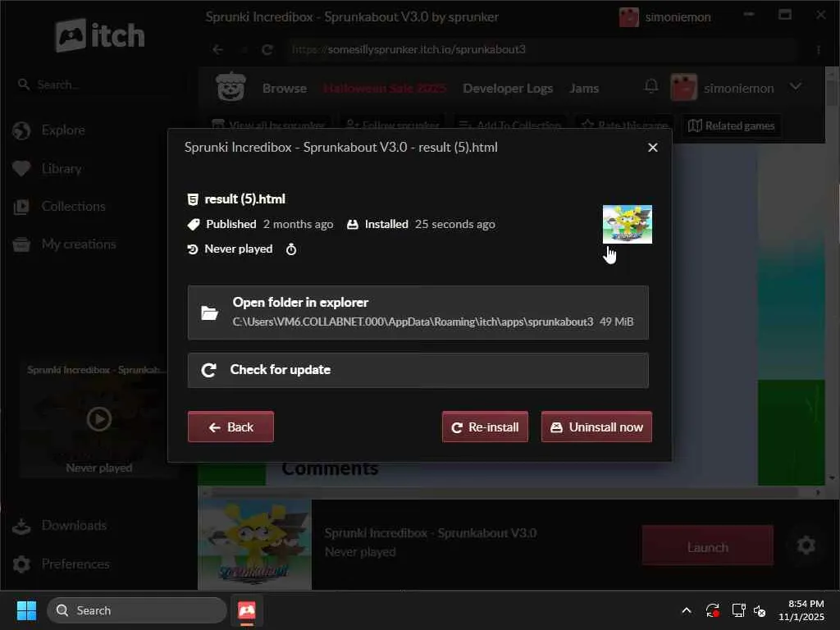Click the stopwatch icon beside Never played
Screen dimensions: 840x630
coord(291,249)
